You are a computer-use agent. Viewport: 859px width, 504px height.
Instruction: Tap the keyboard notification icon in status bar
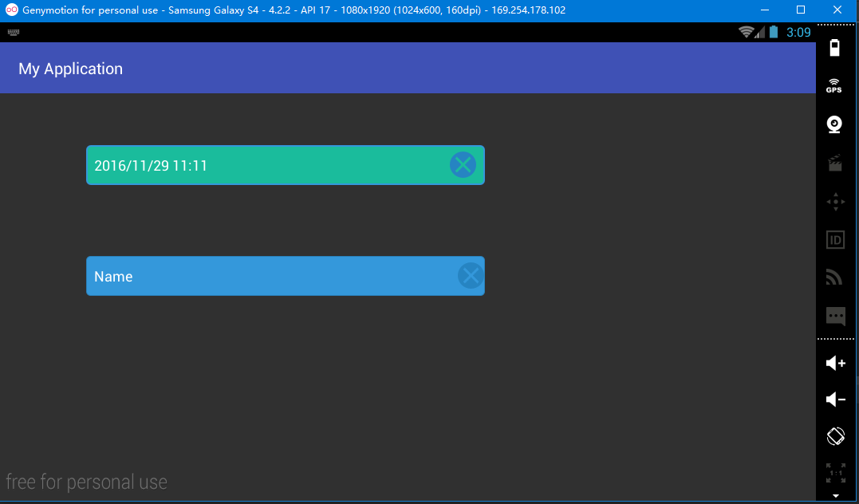[14, 32]
